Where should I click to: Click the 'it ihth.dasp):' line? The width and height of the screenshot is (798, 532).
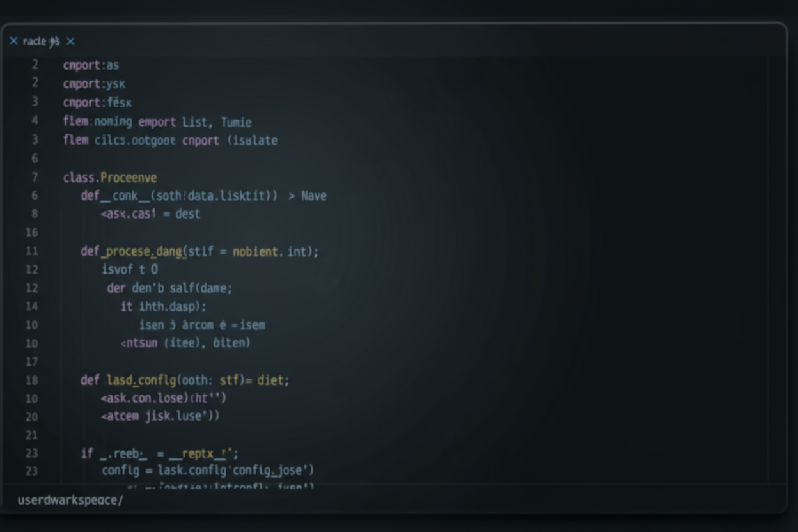164,307
